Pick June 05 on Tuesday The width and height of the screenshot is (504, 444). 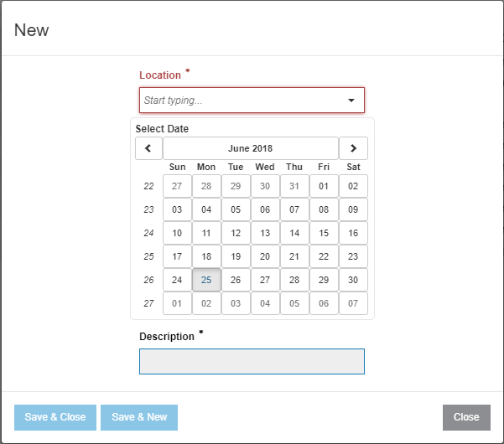point(236,209)
